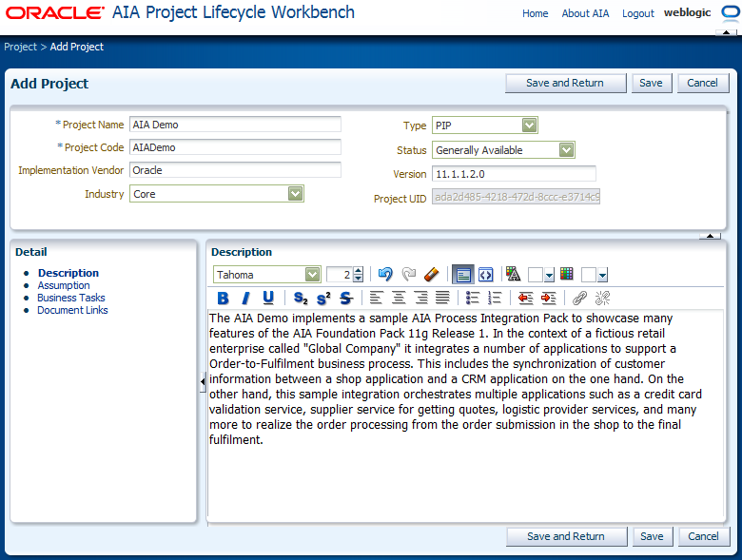742x560 pixels.
Task: Open the Status dropdown Generally Available
Action: point(566,150)
